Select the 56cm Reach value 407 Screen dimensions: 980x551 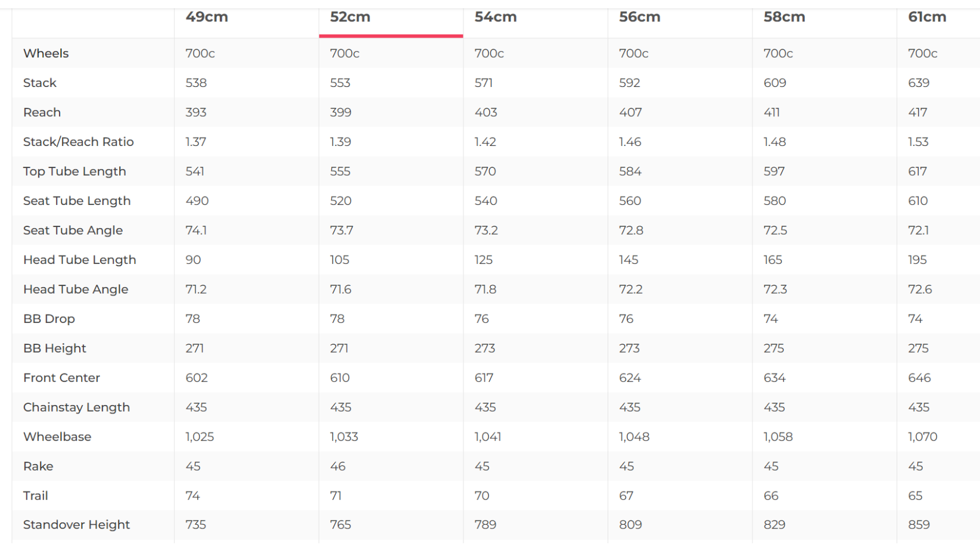[x=630, y=113]
